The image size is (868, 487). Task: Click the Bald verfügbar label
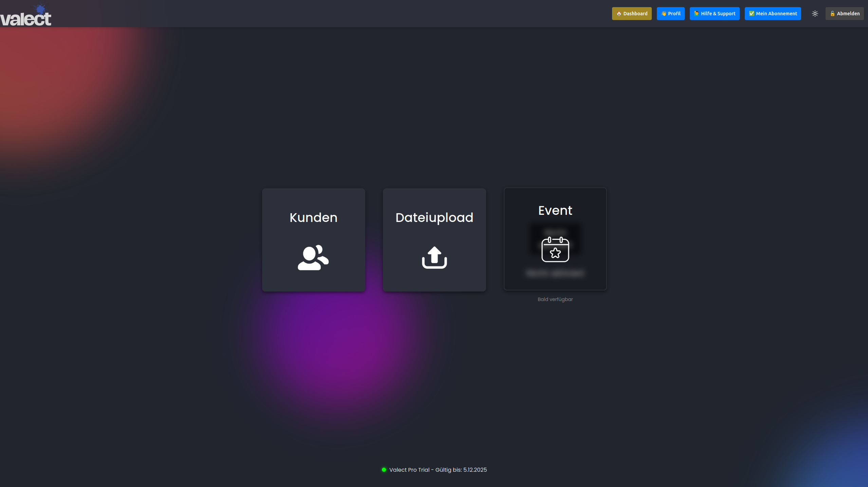(x=555, y=299)
